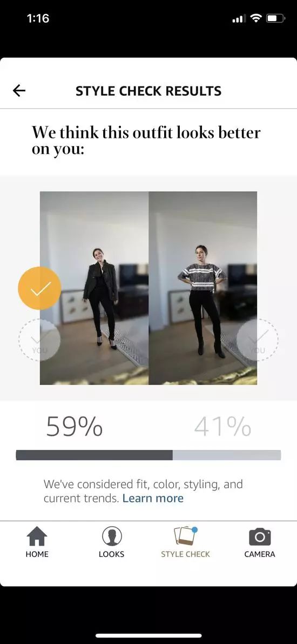The width and height of the screenshot is (297, 644).
Task: Select the Style Check photos icon
Action: coord(185,536)
